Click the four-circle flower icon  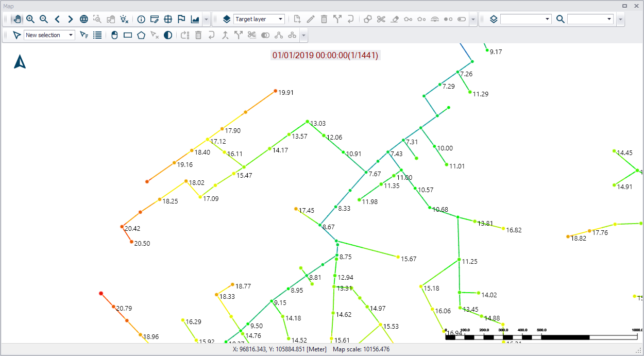[168, 19]
